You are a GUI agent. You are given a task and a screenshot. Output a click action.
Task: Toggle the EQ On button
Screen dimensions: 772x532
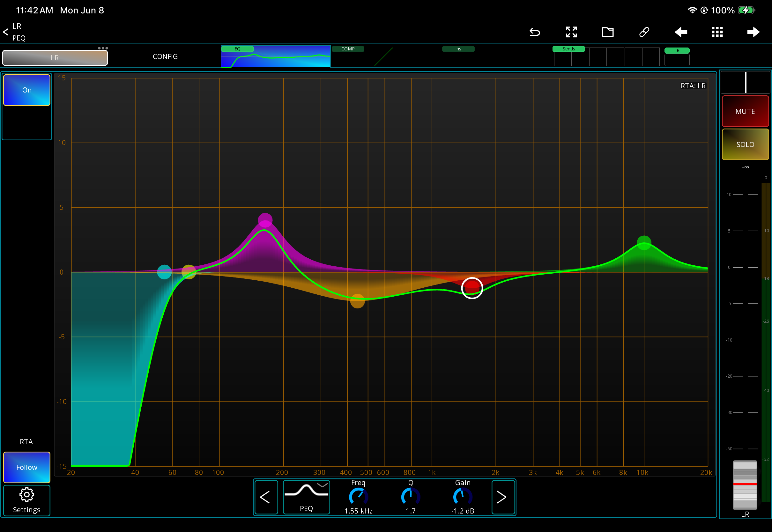pyautogui.click(x=27, y=90)
